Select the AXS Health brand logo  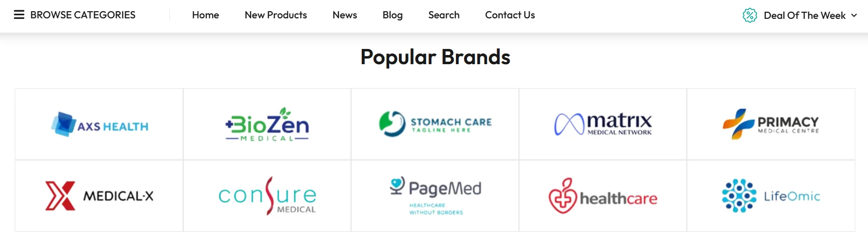tap(99, 125)
